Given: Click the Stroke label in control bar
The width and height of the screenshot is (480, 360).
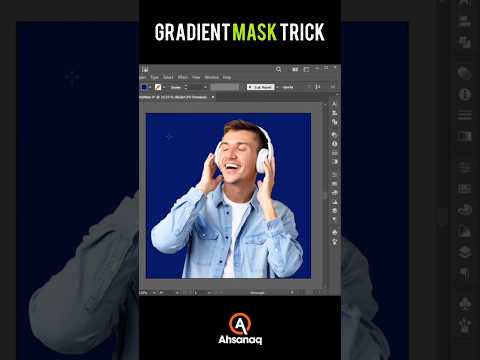Looking at the screenshot, I should (176, 87).
